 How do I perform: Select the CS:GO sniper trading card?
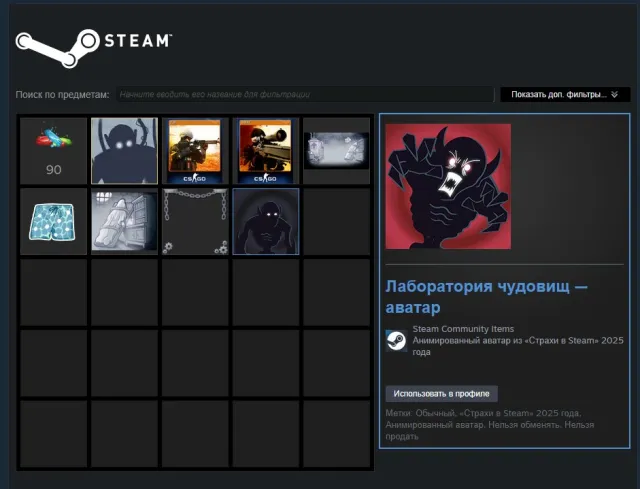[266, 151]
